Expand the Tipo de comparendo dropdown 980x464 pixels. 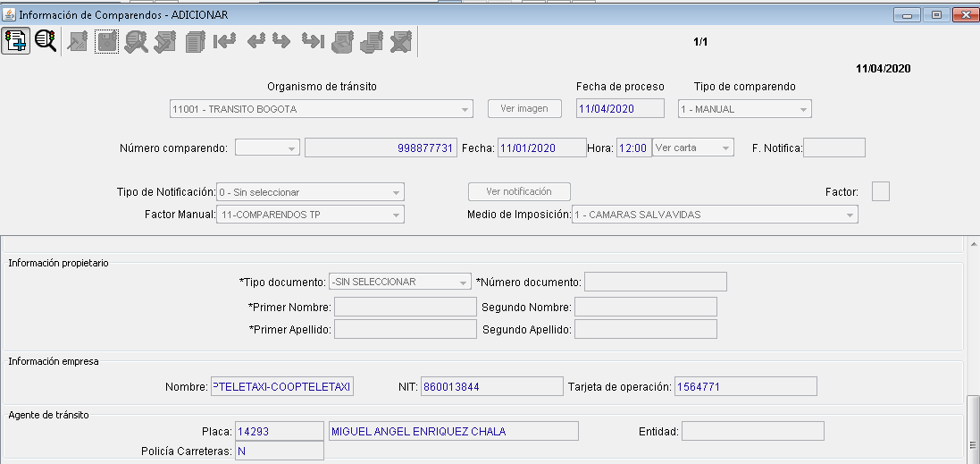click(744, 109)
